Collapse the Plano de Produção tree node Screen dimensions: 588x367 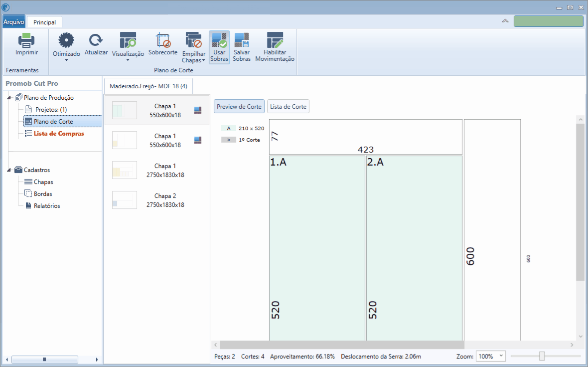pos(9,98)
